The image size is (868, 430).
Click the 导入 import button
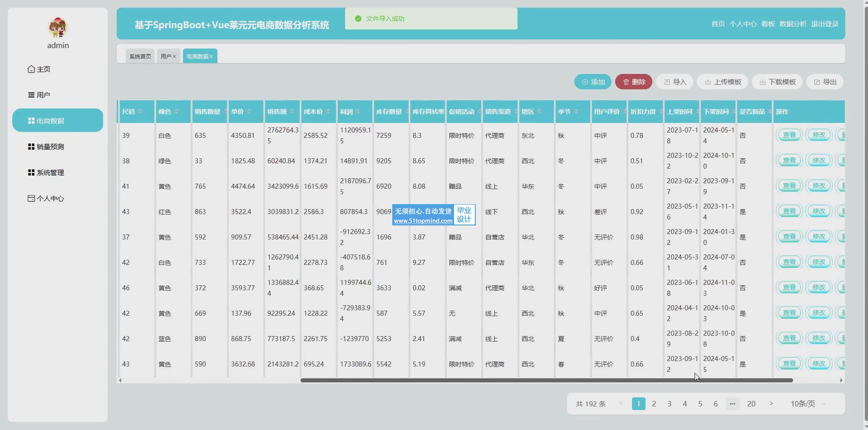[675, 82]
